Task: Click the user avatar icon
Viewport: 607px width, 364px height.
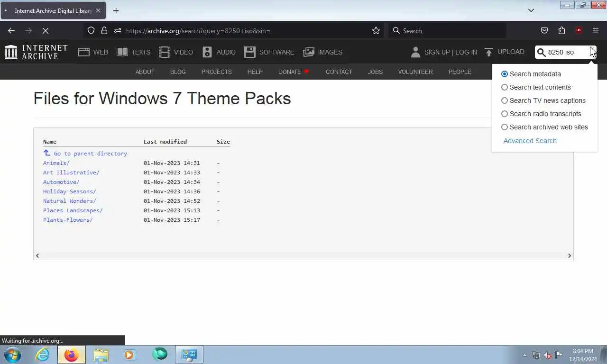Action: [x=415, y=52]
